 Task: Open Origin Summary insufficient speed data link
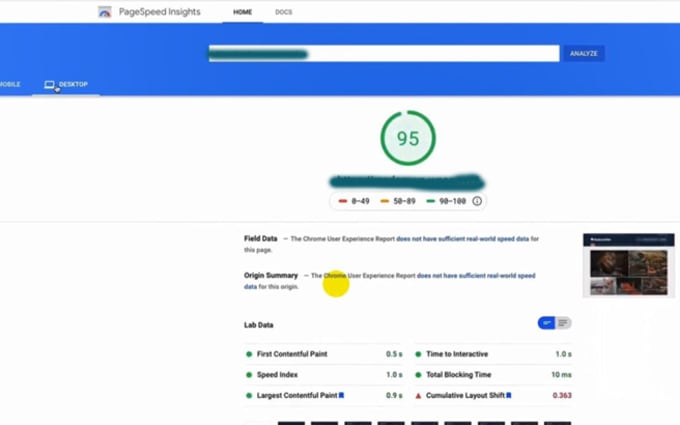point(476,276)
